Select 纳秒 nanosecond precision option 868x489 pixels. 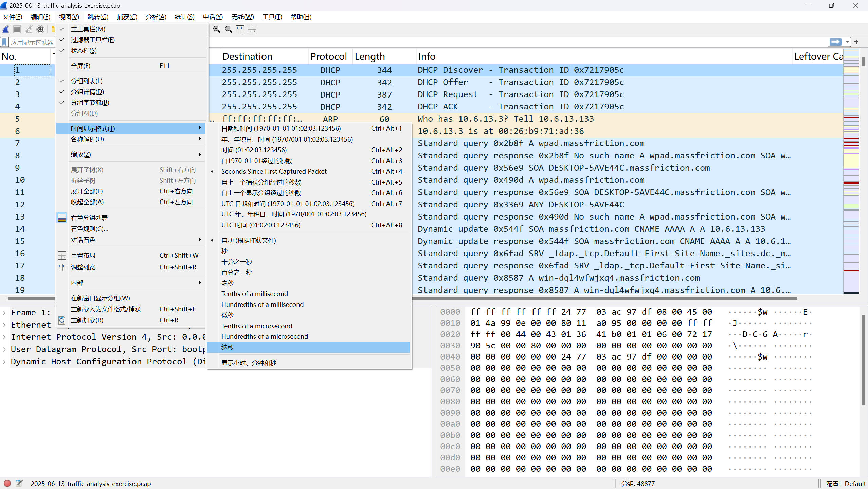click(x=228, y=347)
